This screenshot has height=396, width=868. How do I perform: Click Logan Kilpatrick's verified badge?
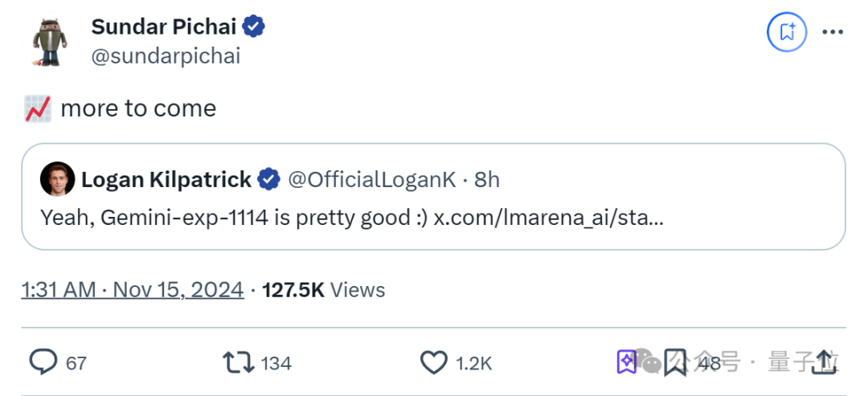click(x=268, y=180)
